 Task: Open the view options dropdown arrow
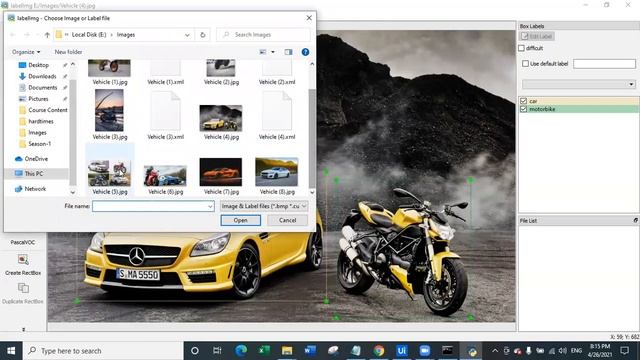[x=273, y=52]
